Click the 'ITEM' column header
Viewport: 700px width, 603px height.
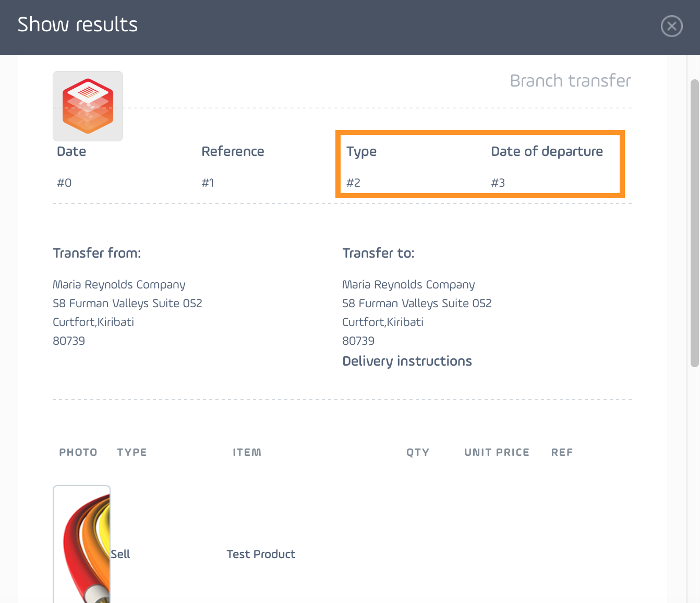(247, 452)
